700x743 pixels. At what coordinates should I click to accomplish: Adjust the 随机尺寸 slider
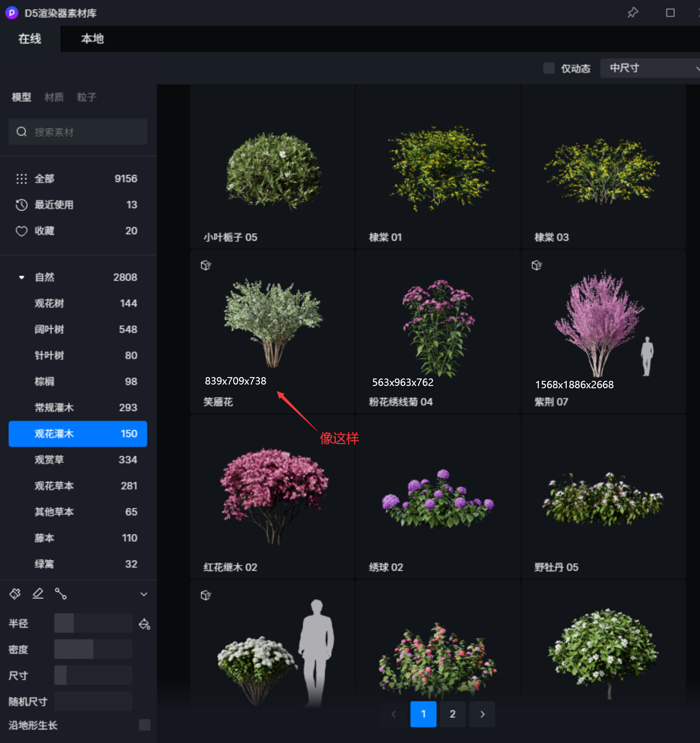coord(93,701)
